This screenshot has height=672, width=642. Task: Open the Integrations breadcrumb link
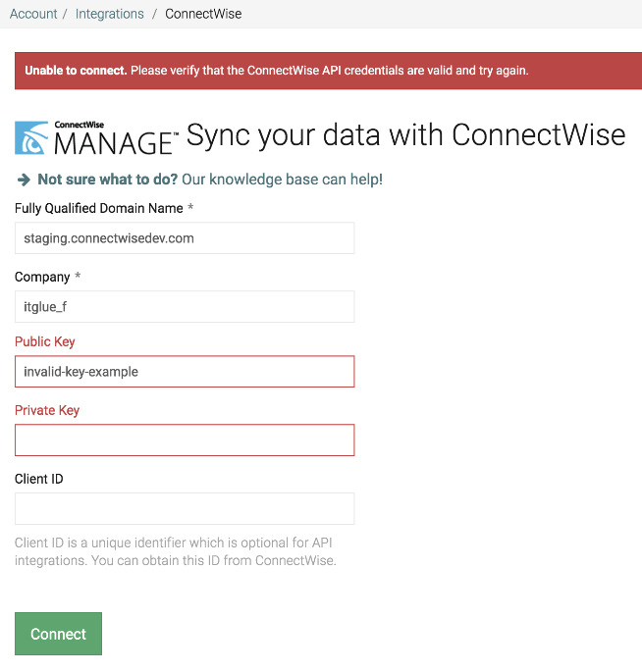(109, 14)
